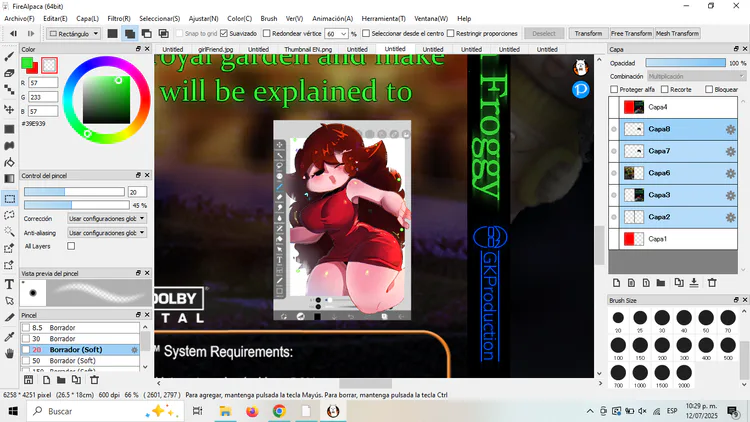The height and width of the screenshot is (422, 750).
Task: Click the Undo arrow in top toolbar
Action: pos(13,33)
